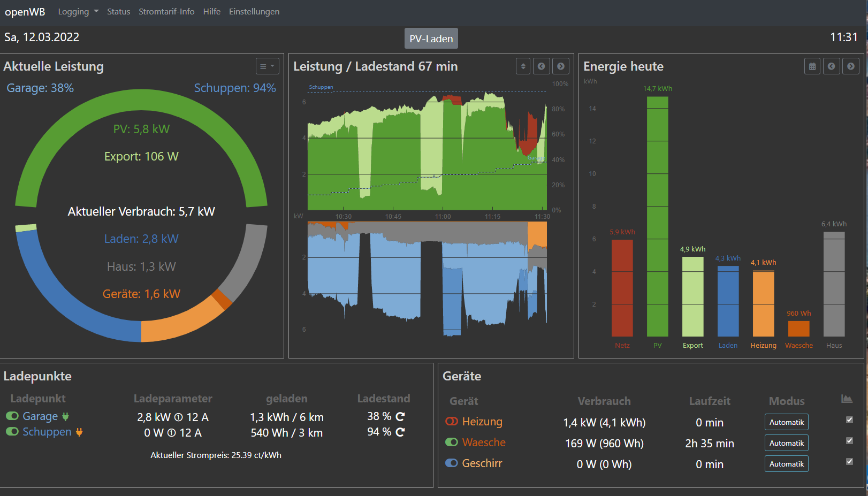Screen dimensions: 868x496
Task: Toggle the Heizung device switch
Action: pyautogui.click(x=452, y=422)
